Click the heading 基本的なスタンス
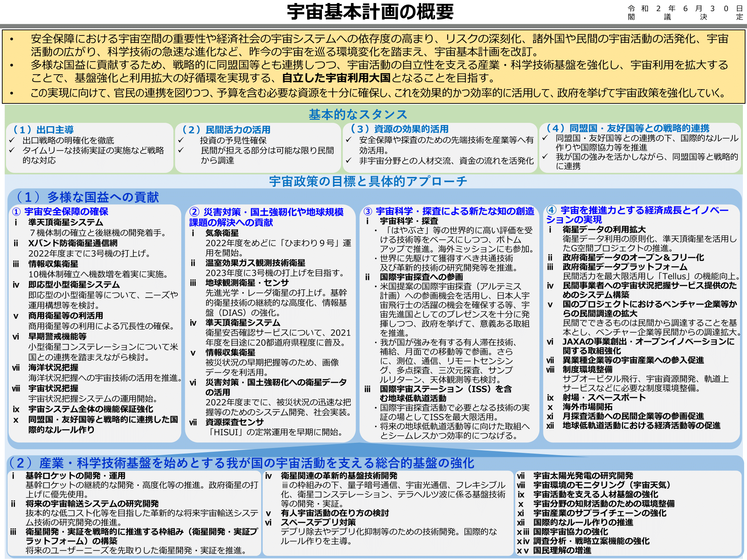Image resolution: width=747 pixels, height=560 pixels. pos(358,114)
